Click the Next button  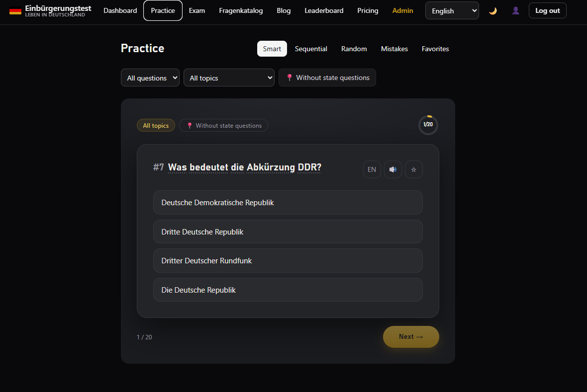(x=411, y=337)
